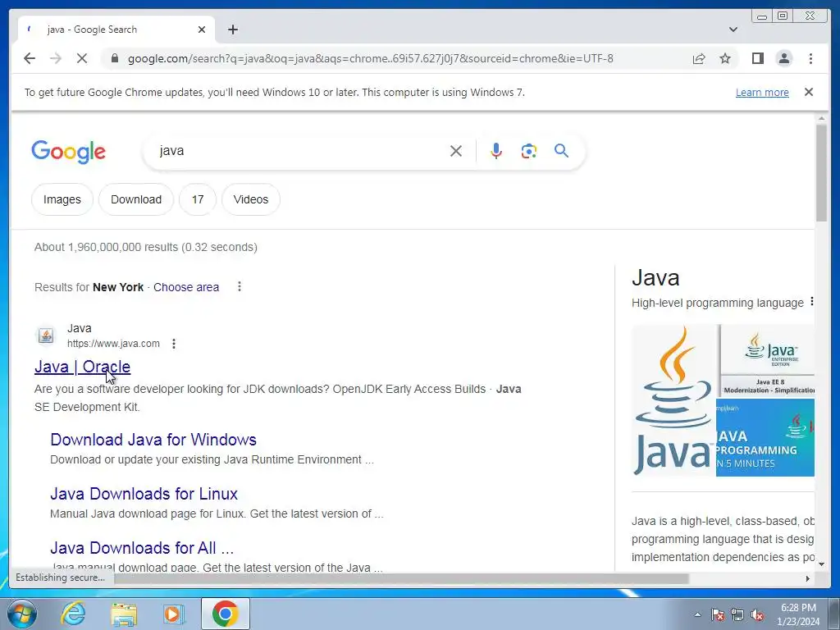840x630 pixels.
Task: Click the https://www.java.com URL text
Action: [113, 344]
